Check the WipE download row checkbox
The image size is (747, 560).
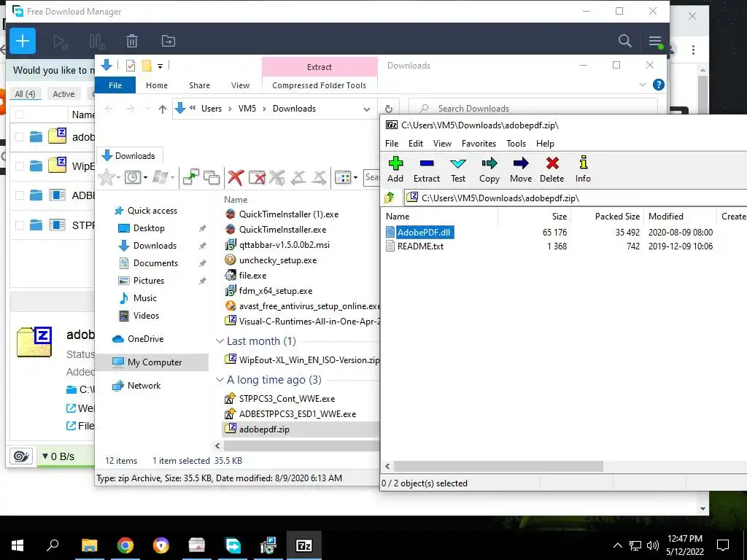20,166
